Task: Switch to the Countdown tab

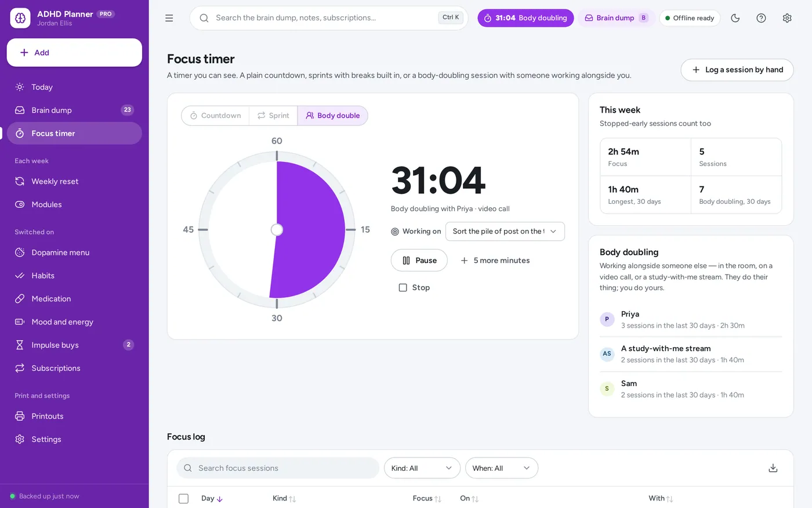Action: pos(215,116)
